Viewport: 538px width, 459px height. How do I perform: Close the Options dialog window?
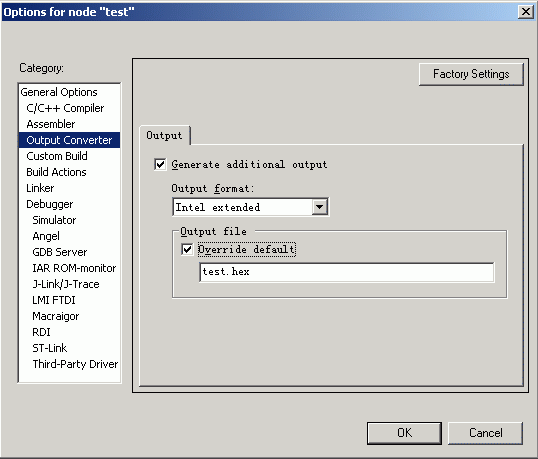[x=526, y=12]
